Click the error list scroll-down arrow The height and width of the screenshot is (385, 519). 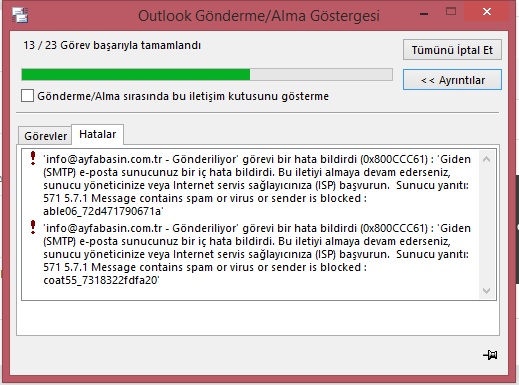[486, 291]
